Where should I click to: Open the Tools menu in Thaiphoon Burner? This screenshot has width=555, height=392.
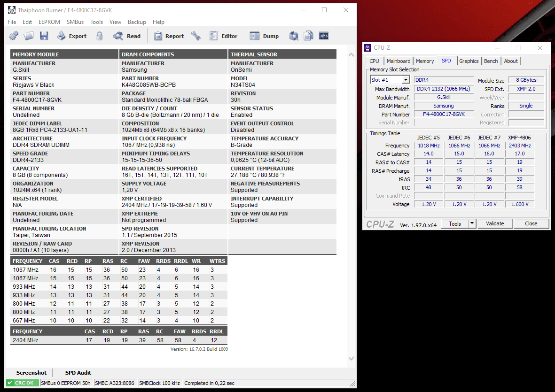96,22
